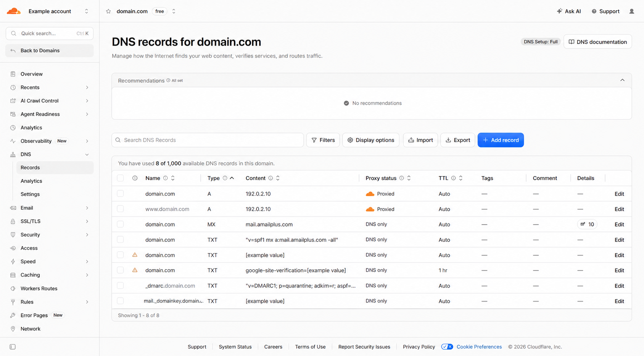Focus the Quick search box
The image size is (644, 356).
[50, 34]
